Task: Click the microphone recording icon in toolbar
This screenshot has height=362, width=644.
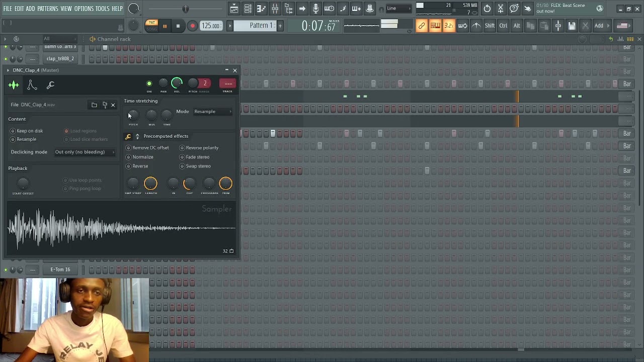Action: pyautogui.click(x=315, y=9)
